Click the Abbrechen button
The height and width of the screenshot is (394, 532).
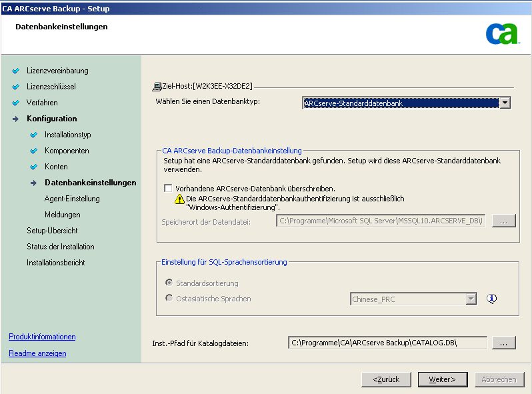[499, 379]
